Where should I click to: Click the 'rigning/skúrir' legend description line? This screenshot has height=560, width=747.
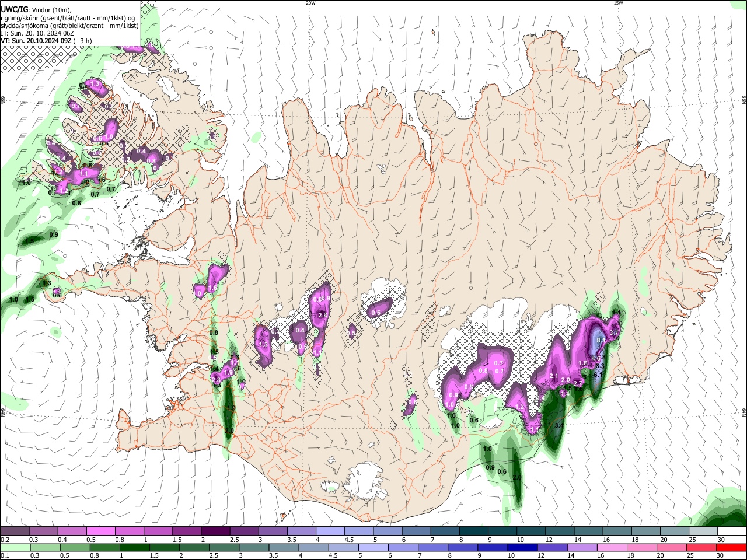(68, 18)
